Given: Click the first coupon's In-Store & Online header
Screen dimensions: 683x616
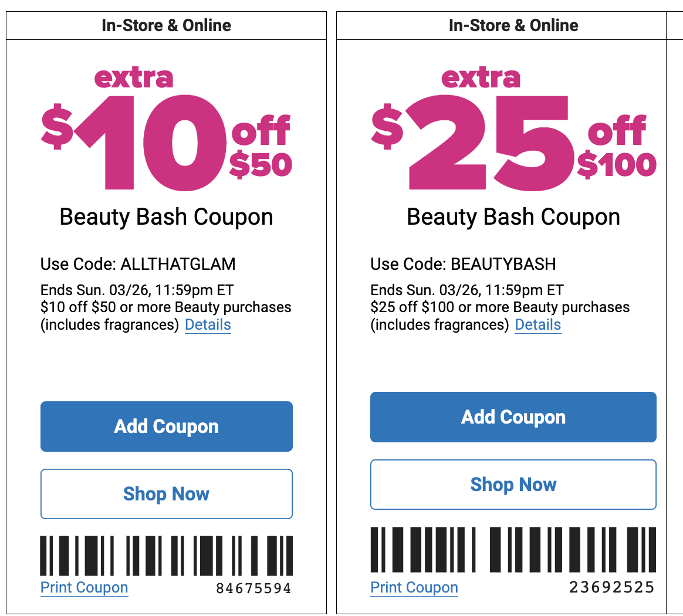Looking at the screenshot, I should (166, 25).
